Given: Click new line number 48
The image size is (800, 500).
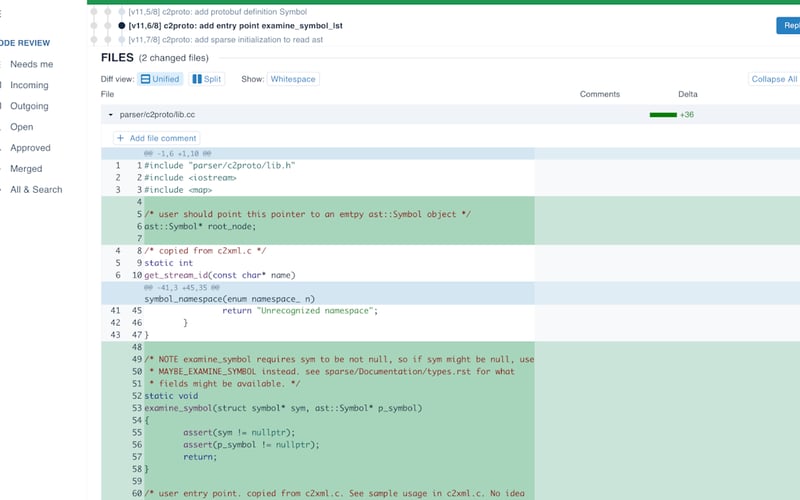Looking at the screenshot, I should pos(137,347).
